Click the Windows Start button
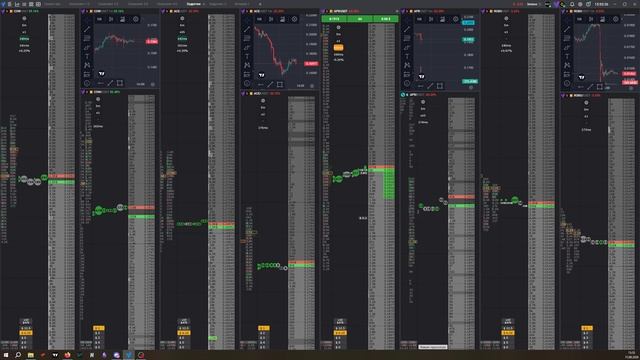This screenshot has width=640, height=360. click(6, 355)
